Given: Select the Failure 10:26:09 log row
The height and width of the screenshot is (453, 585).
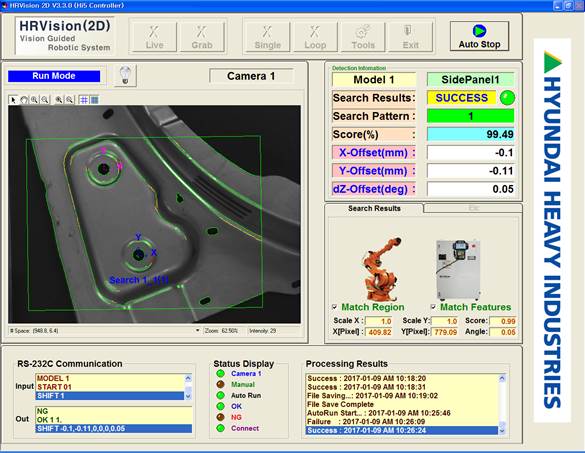Looking at the screenshot, I should tap(402, 422).
